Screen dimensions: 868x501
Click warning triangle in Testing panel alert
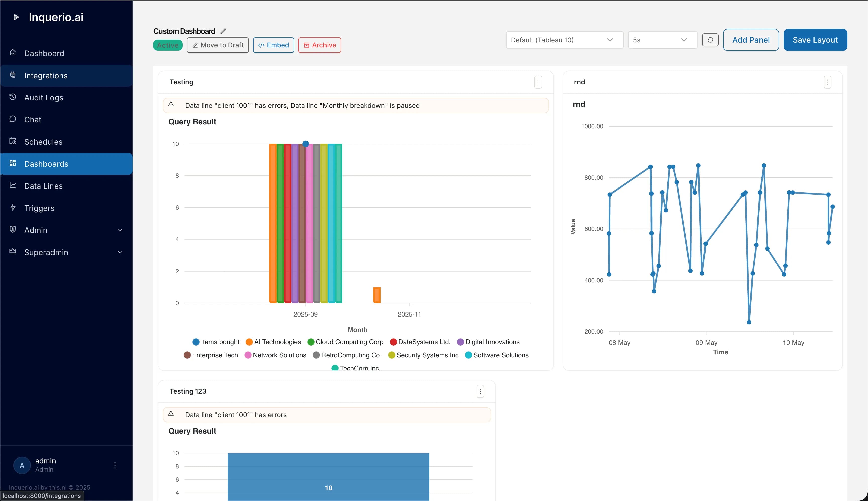point(171,104)
